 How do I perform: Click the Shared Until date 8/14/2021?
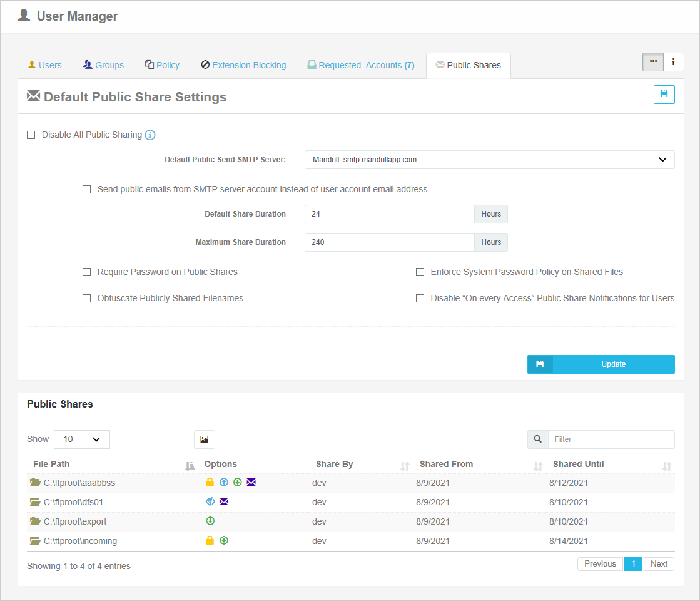[x=568, y=541]
